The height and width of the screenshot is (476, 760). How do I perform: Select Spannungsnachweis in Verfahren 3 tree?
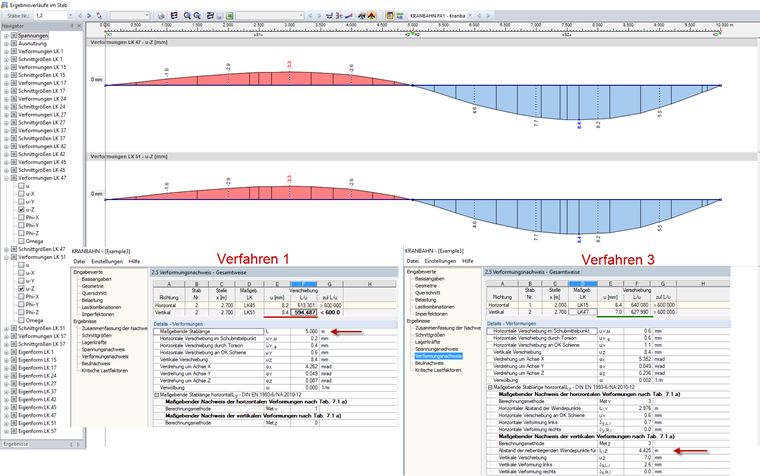click(x=437, y=349)
